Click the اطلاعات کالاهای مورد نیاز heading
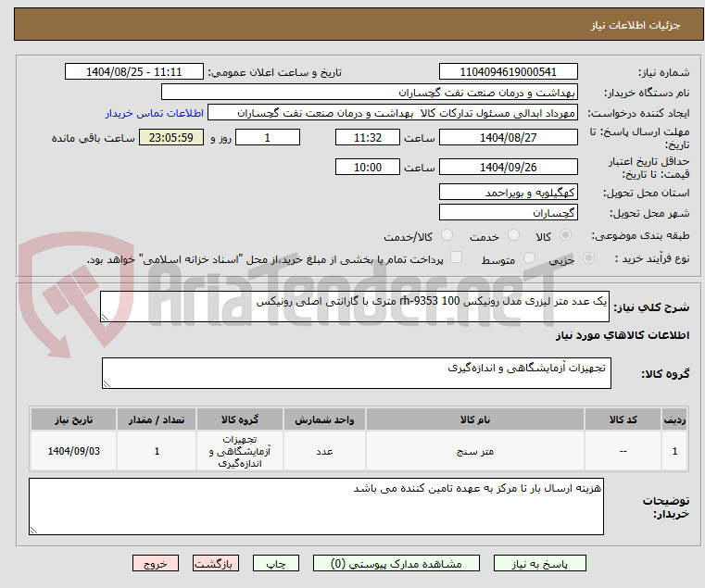The width and height of the screenshot is (705, 588). coord(623,335)
